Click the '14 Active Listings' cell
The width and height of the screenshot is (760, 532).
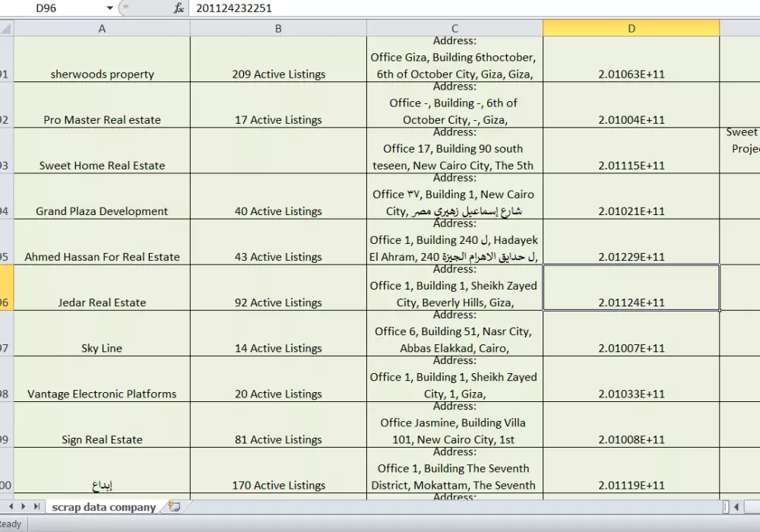[278, 334]
